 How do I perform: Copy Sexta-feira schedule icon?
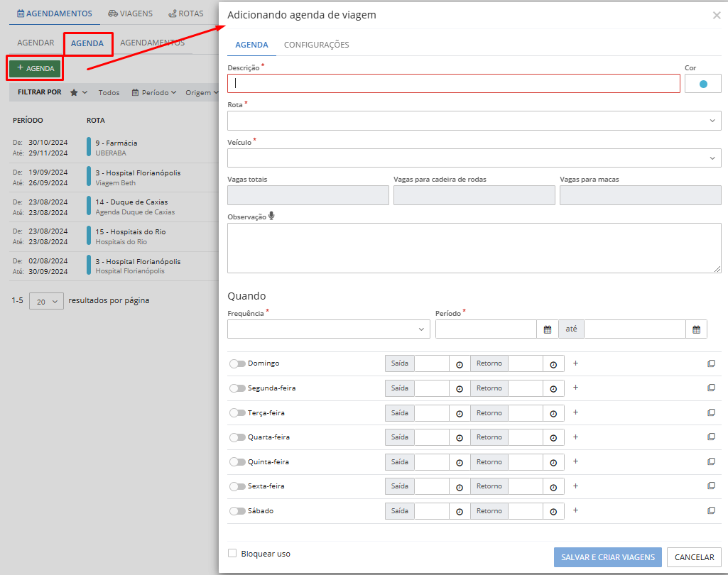(x=711, y=486)
